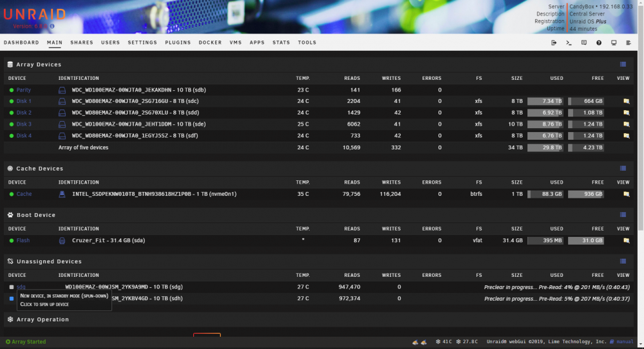Viewport: 644px width, 349px height.
Task: Switch to the Docker tab
Action: coord(211,42)
